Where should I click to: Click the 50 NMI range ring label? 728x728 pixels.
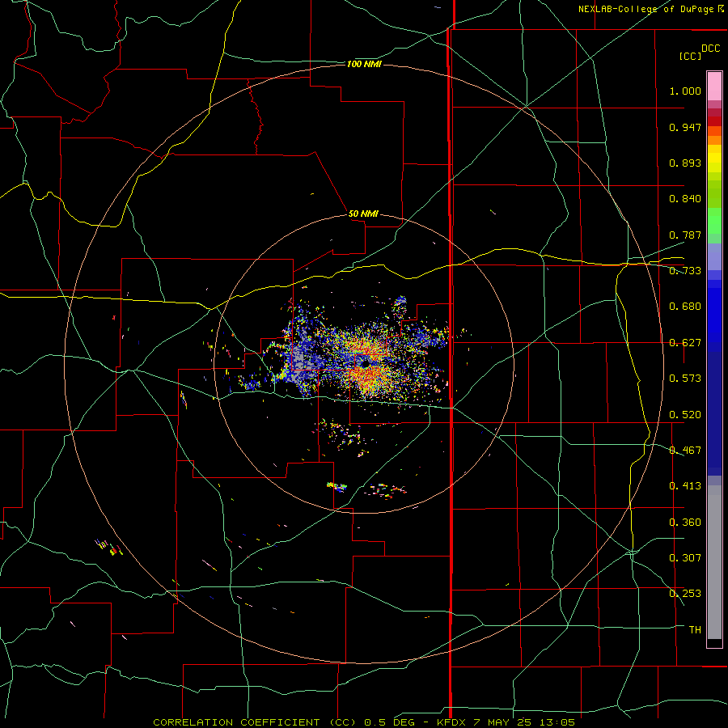[x=363, y=214]
